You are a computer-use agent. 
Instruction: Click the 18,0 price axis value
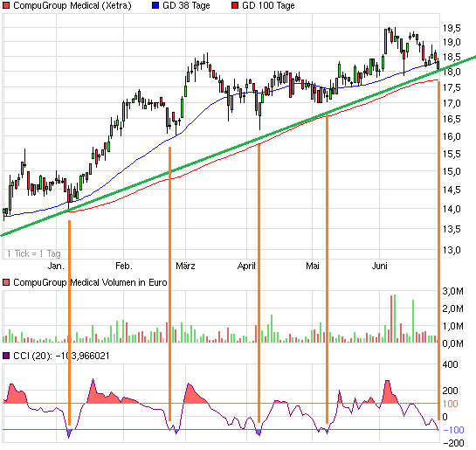(x=452, y=72)
